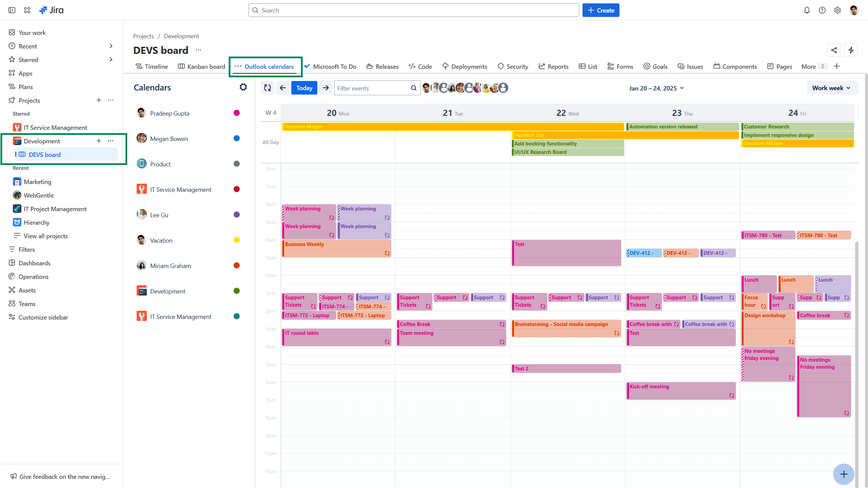Open the Microsoft To Do tab
868x488 pixels.
click(x=330, y=67)
